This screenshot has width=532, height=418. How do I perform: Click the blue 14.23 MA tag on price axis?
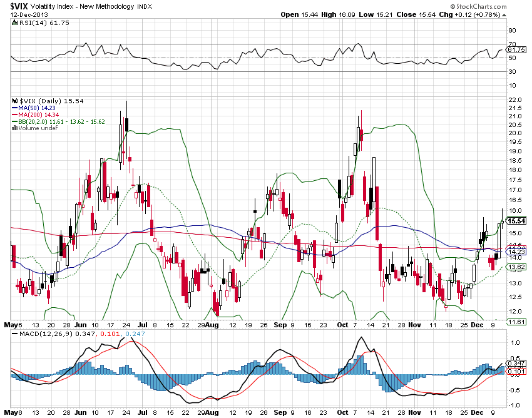coord(516,252)
